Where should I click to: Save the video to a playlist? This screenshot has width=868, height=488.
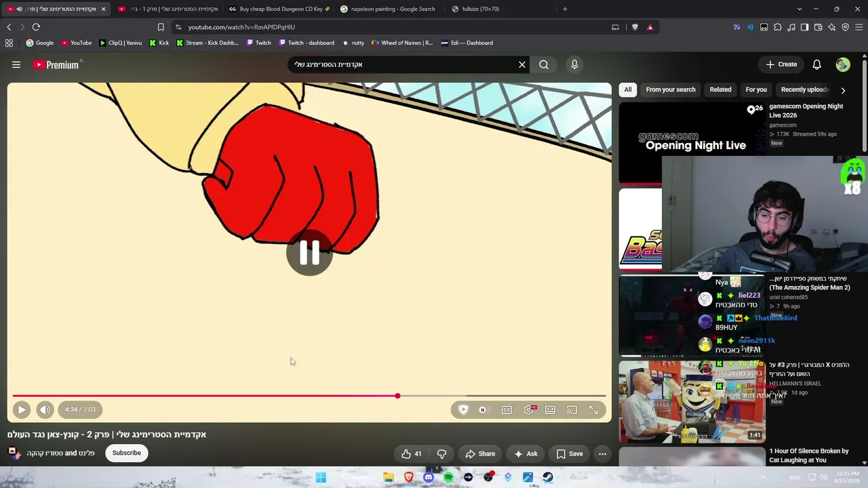[x=570, y=453]
